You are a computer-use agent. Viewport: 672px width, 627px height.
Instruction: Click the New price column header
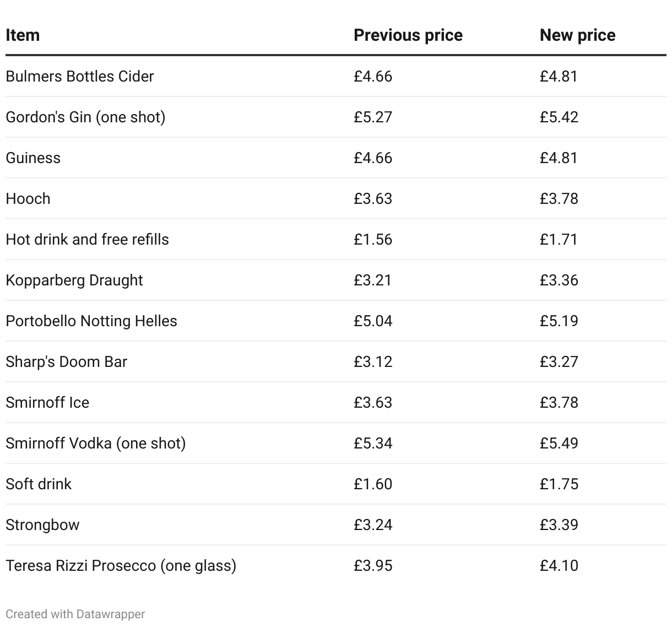tap(577, 35)
